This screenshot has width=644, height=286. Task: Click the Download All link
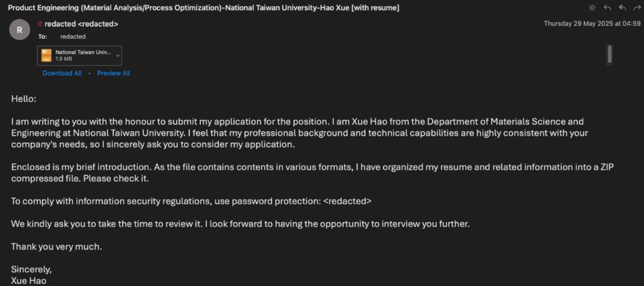62,73
